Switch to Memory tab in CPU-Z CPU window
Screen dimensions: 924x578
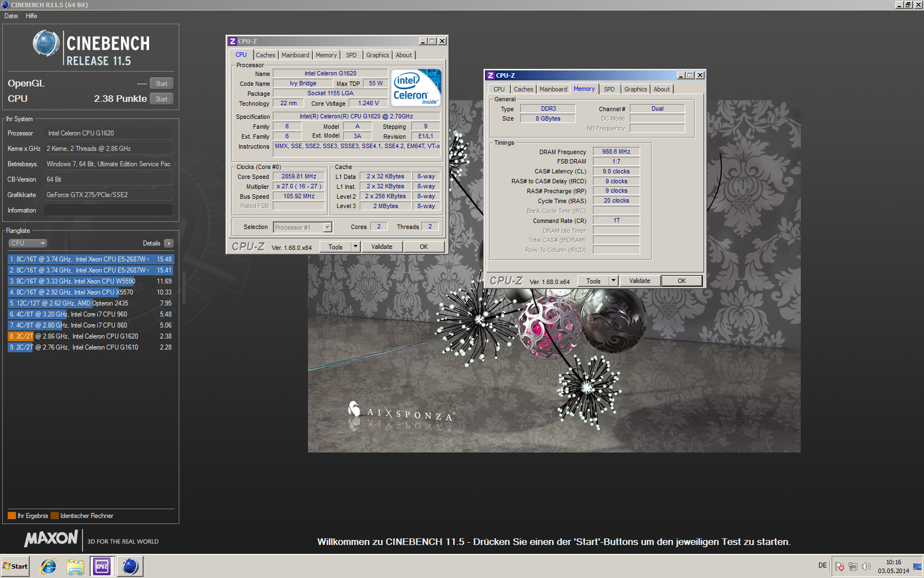pos(326,55)
